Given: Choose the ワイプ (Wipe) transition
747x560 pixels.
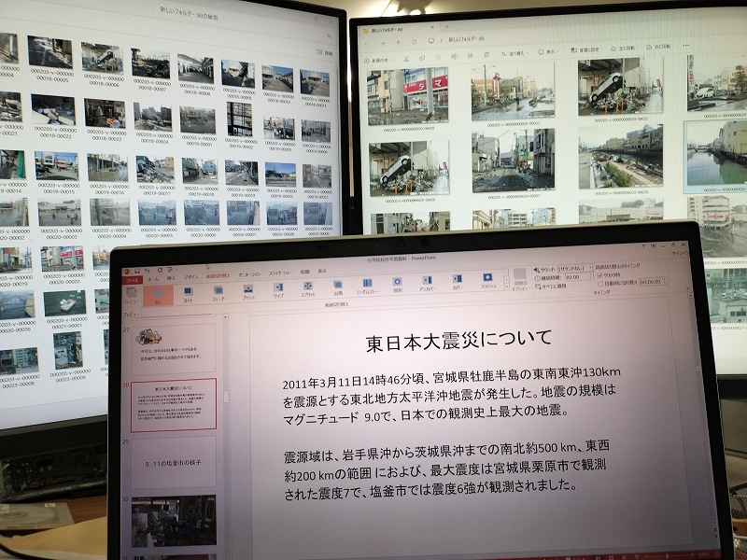Looking at the screenshot, I should pos(278,287).
